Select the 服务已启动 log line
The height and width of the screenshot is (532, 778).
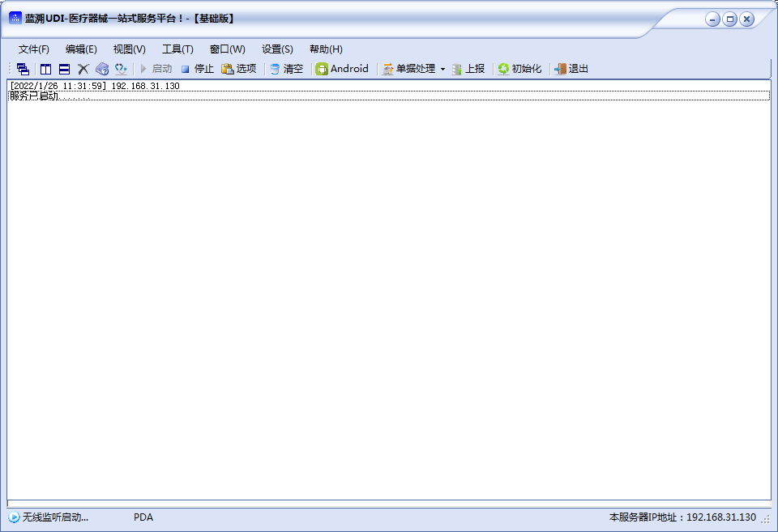point(389,96)
